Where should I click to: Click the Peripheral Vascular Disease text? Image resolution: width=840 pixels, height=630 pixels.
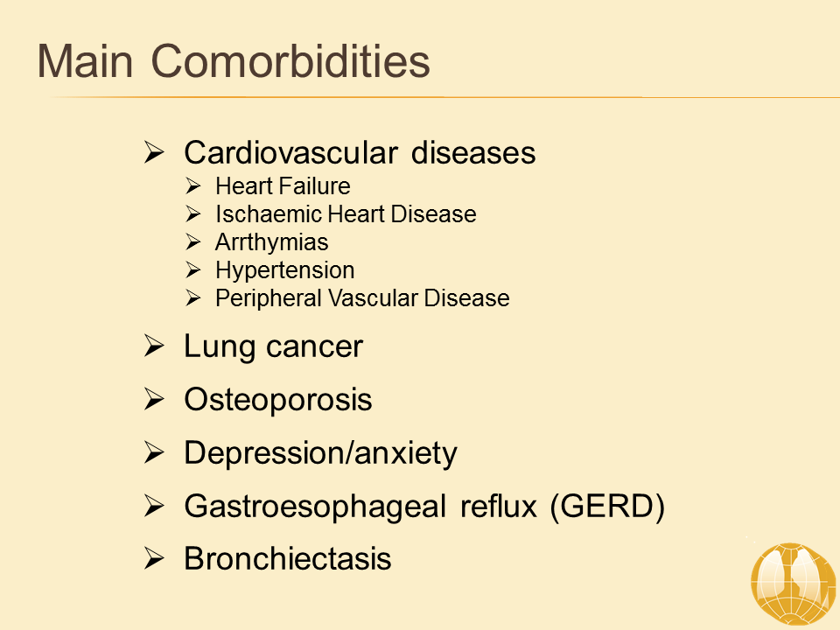pyautogui.click(x=362, y=298)
